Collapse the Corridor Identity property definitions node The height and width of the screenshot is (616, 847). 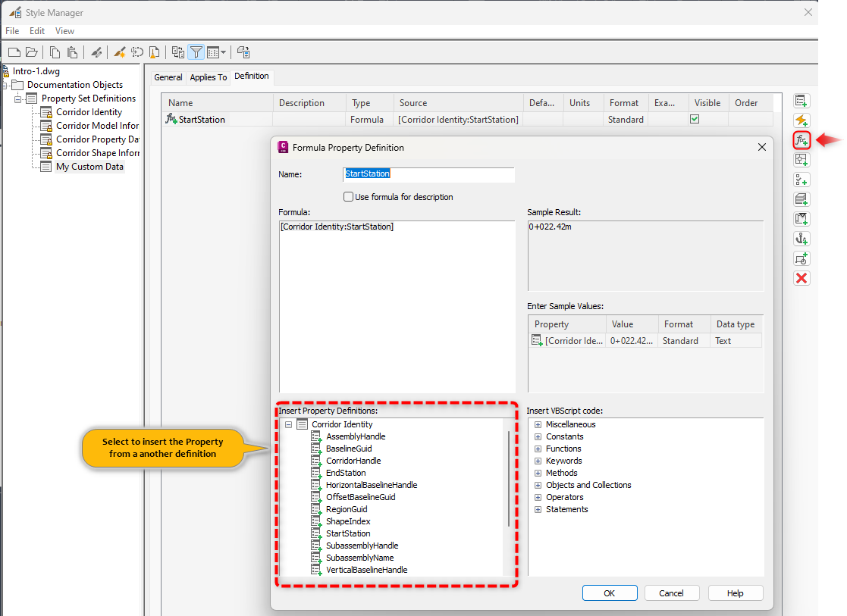(x=288, y=424)
